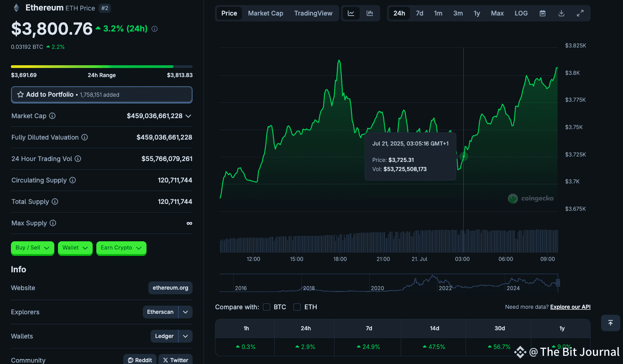
Task: Click 24 hour volume value $55,766,079,261
Action: pyautogui.click(x=167, y=159)
